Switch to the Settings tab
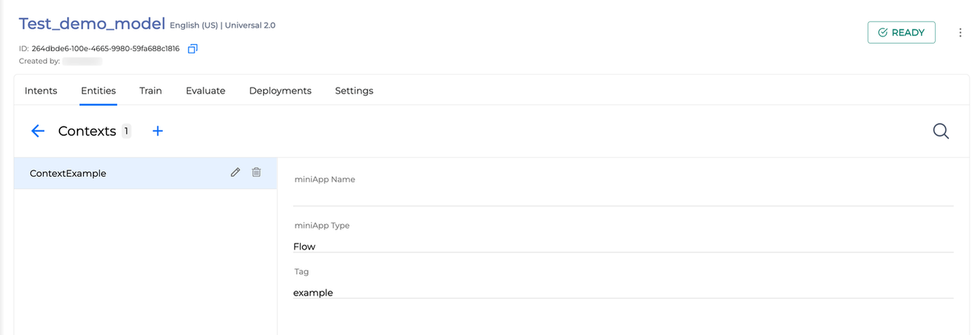The image size is (980, 335). [354, 91]
